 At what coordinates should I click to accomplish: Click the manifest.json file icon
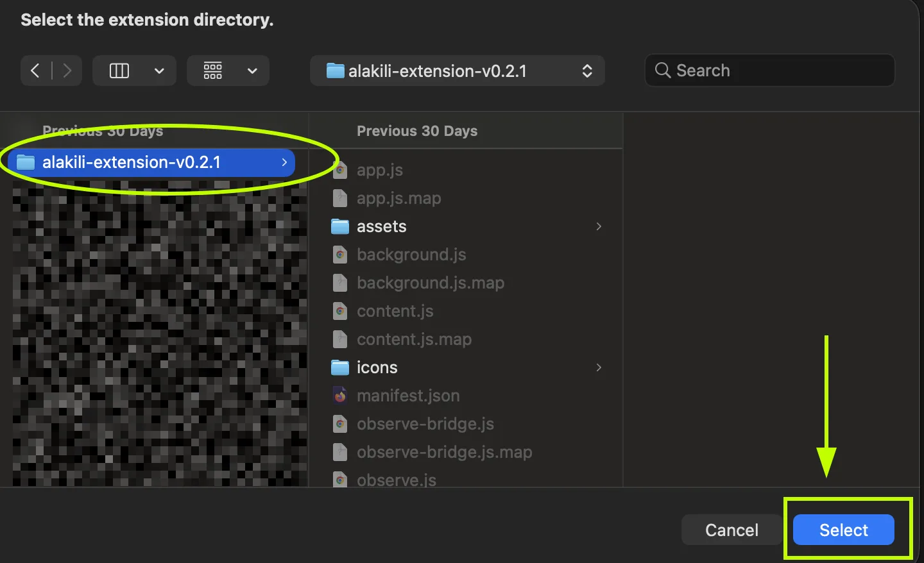[x=340, y=396]
